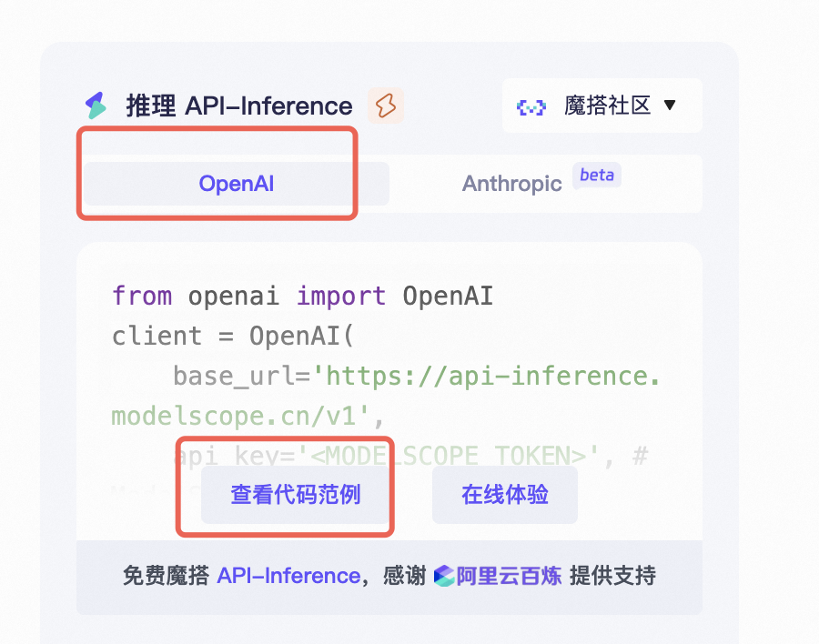Click the down chevron on the 魔搭社区 selector
The width and height of the screenshot is (819, 644).
671,105
